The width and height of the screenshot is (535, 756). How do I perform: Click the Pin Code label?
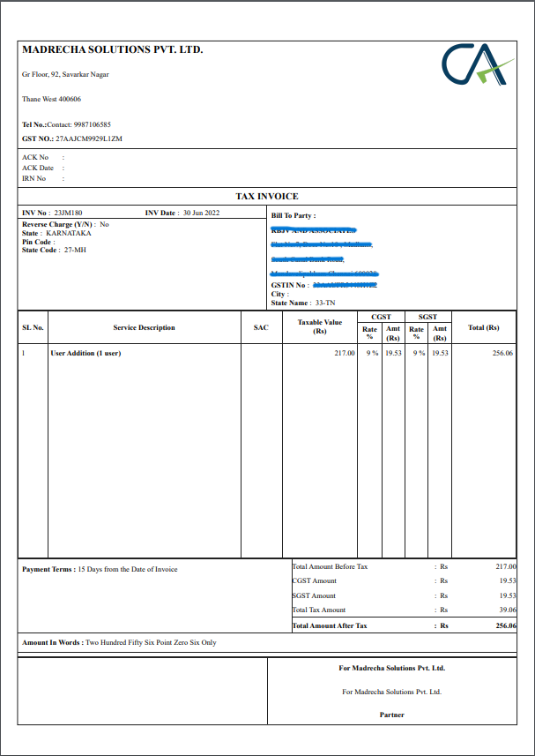pyautogui.click(x=39, y=242)
